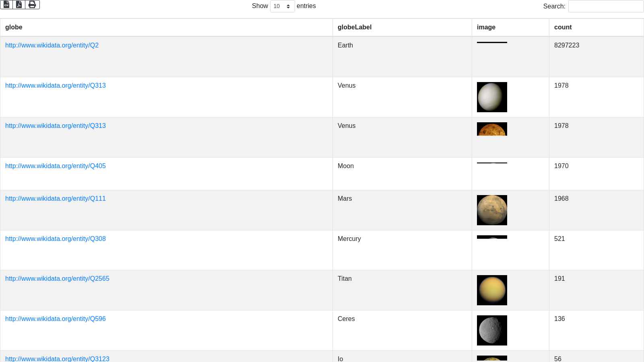Click the orange radar Venus thumbnail
The height and width of the screenshot is (362, 644).
(x=492, y=129)
